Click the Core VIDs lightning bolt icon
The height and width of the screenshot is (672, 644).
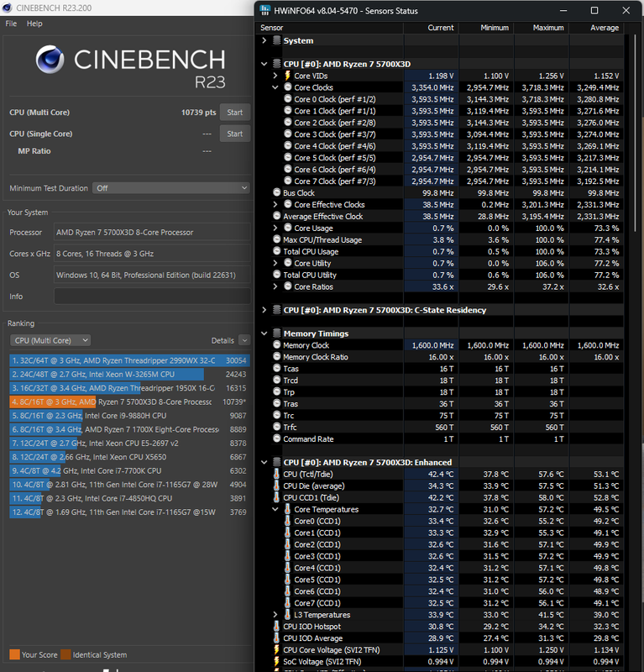tap(287, 76)
